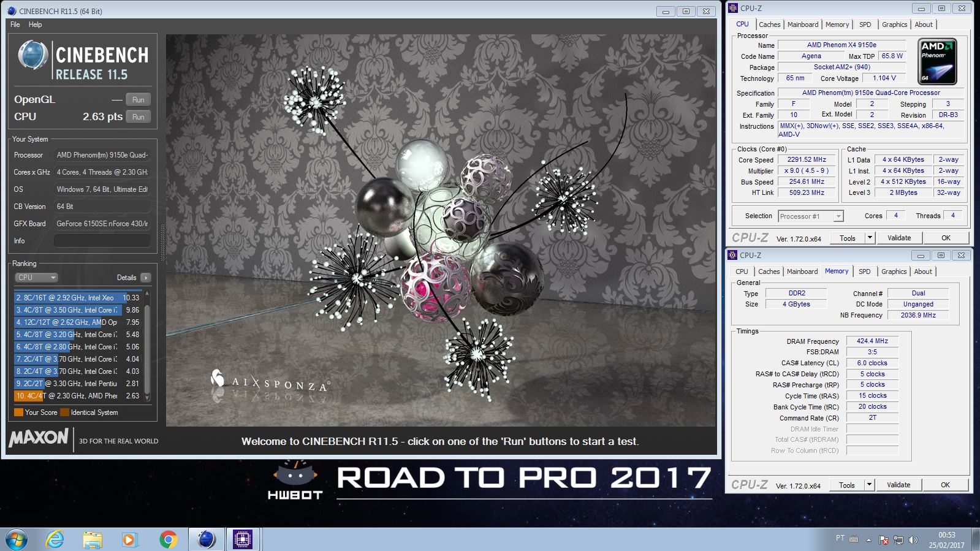Click top CPU-Z window title icon
The height and width of the screenshot is (551, 980).
pyautogui.click(x=732, y=9)
